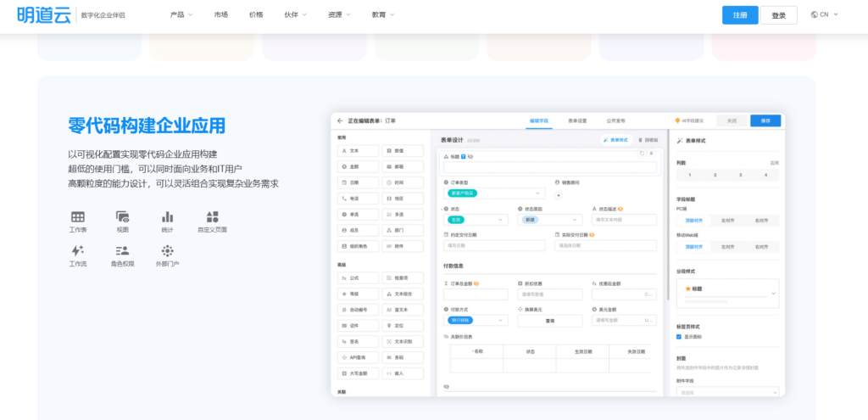Open the 订单类型 dropdown showing 新客户购买

click(x=494, y=193)
